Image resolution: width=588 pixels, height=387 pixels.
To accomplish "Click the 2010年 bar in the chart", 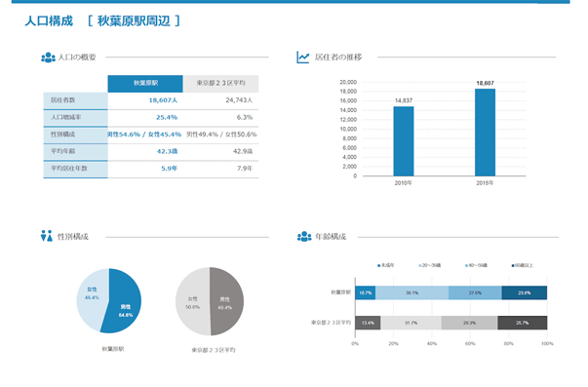I will pyautogui.click(x=404, y=141).
